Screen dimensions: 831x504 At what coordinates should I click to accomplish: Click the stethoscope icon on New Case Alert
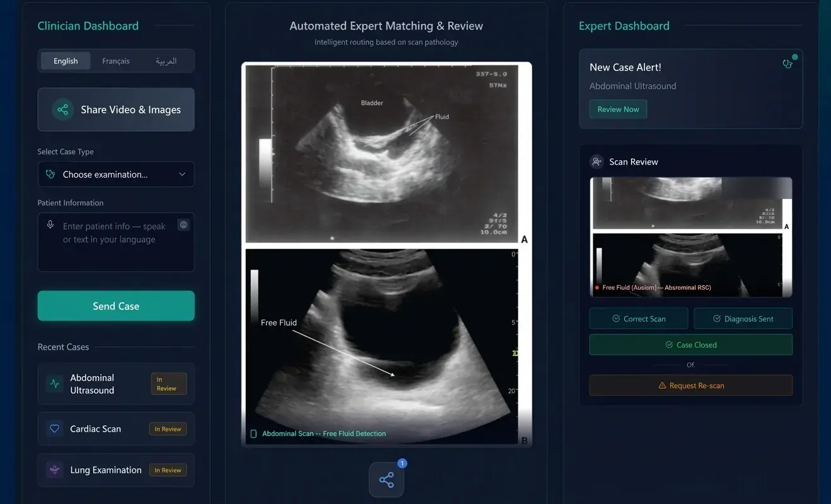[x=786, y=64]
